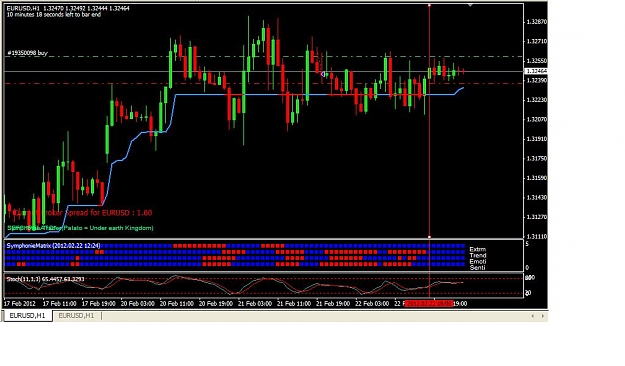Click price scale value 1.31110

click(537, 237)
